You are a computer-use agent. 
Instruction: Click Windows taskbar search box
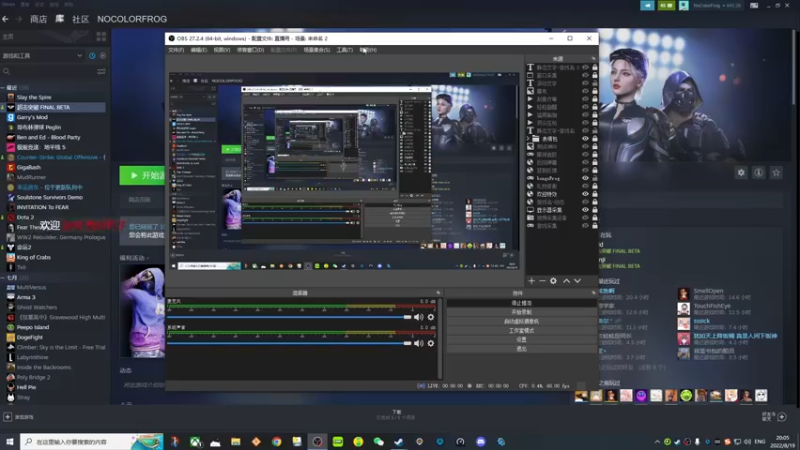coord(92,442)
